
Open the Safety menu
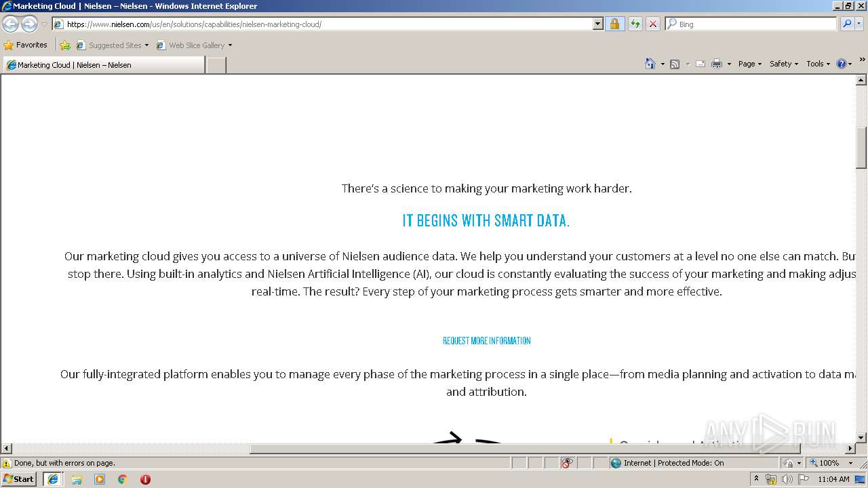784,64
